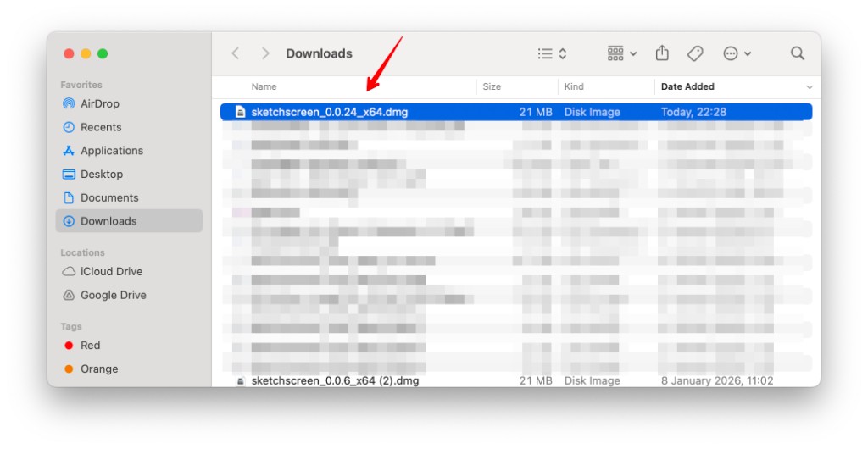Screen dimensions: 868x449
Task: Filter by the Red tag
Action: pos(82,346)
